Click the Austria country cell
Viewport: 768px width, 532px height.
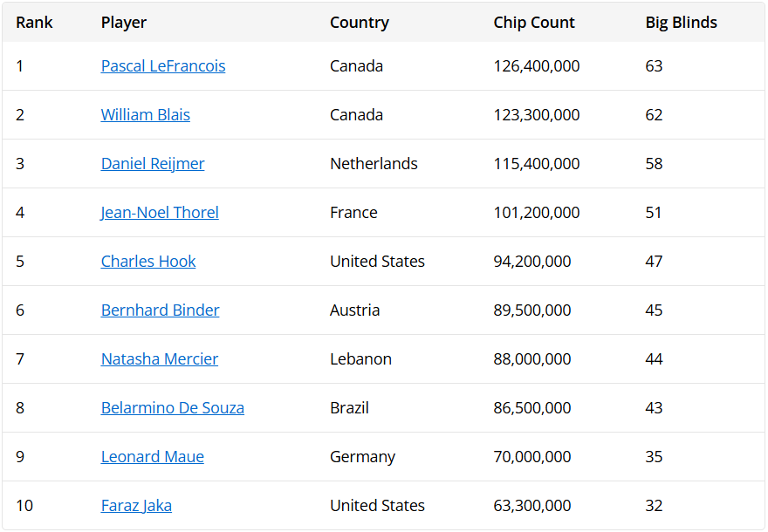pos(354,310)
